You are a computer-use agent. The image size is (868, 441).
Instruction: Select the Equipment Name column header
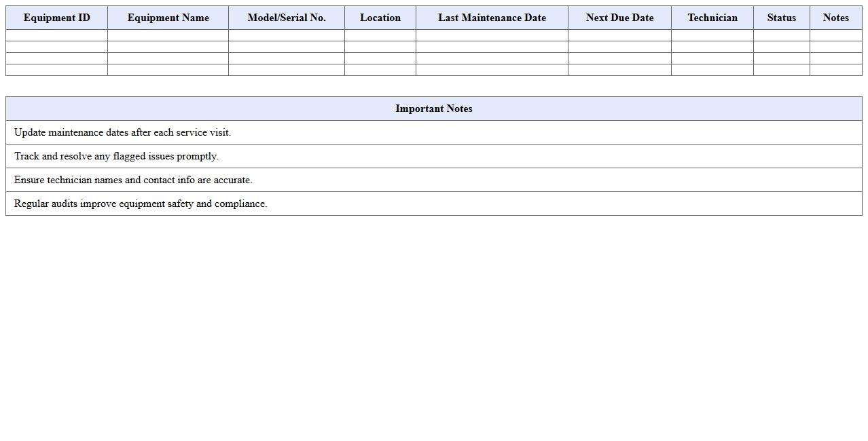[x=168, y=18]
